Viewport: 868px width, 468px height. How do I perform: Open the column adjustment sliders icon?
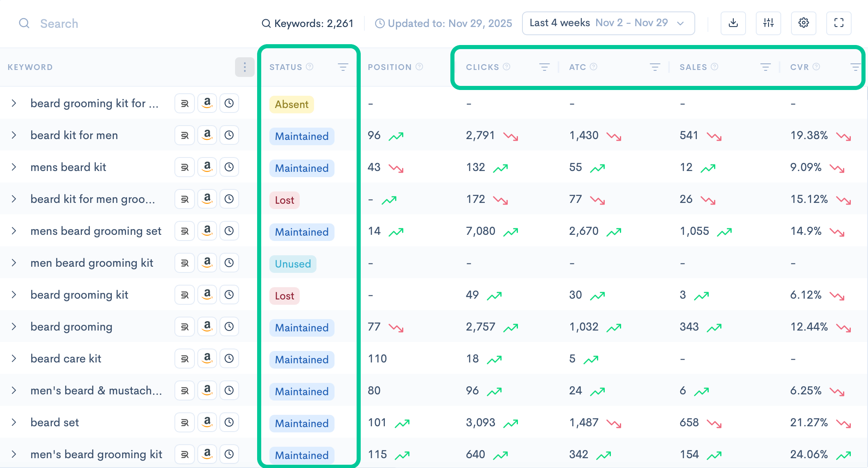[x=769, y=23]
